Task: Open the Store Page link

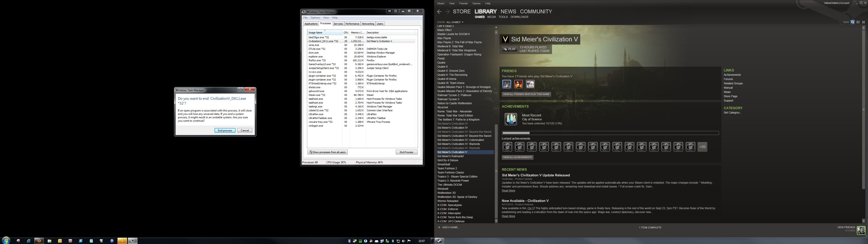Action: [731, 96]
